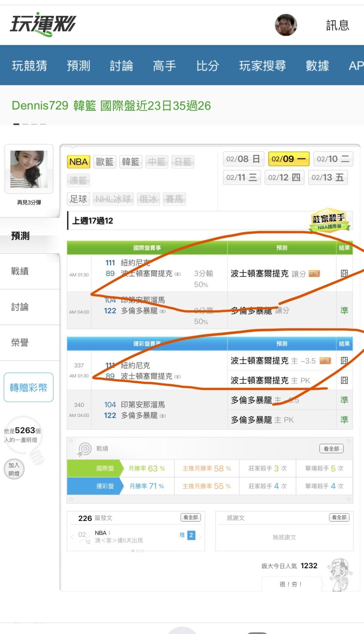
Task: Select the 日籃 league tab
Action: tap(183, 162)
